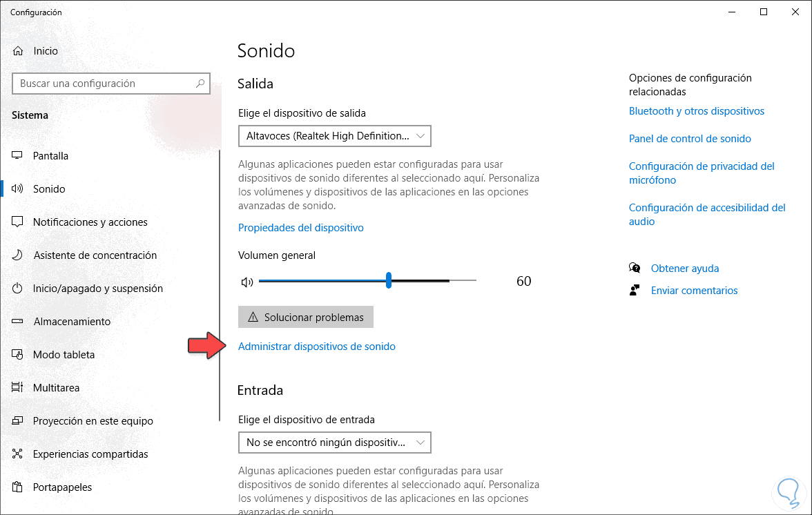812x515 pixels.
Task: Open Notificaciones y acciones settings
Action: tap(90, 222)
